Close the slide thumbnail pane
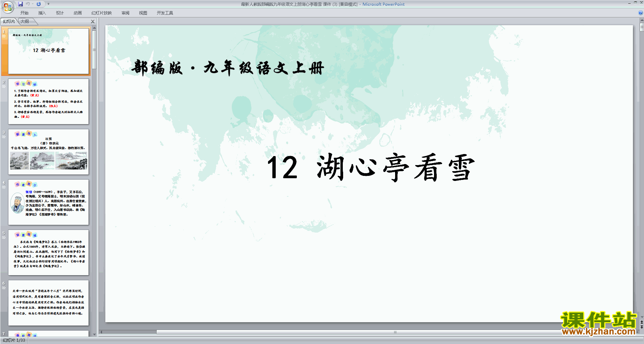The height and width of the screenshot is (344, 644). 93,21
